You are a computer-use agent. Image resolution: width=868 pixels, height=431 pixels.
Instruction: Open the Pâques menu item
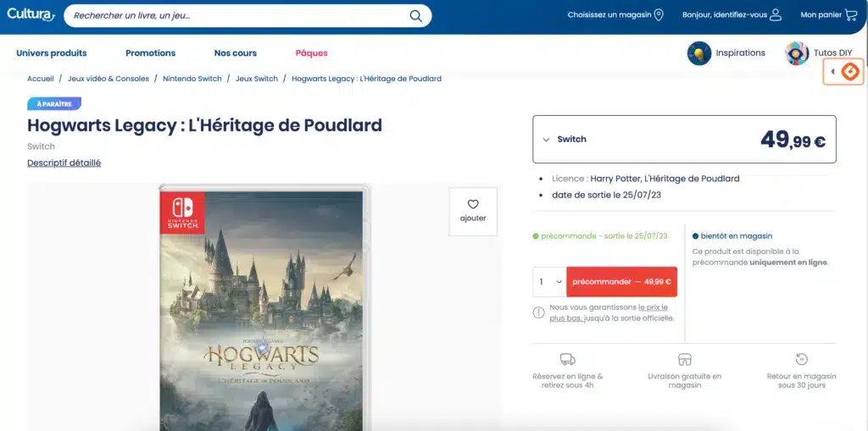[x=311, y=53]
